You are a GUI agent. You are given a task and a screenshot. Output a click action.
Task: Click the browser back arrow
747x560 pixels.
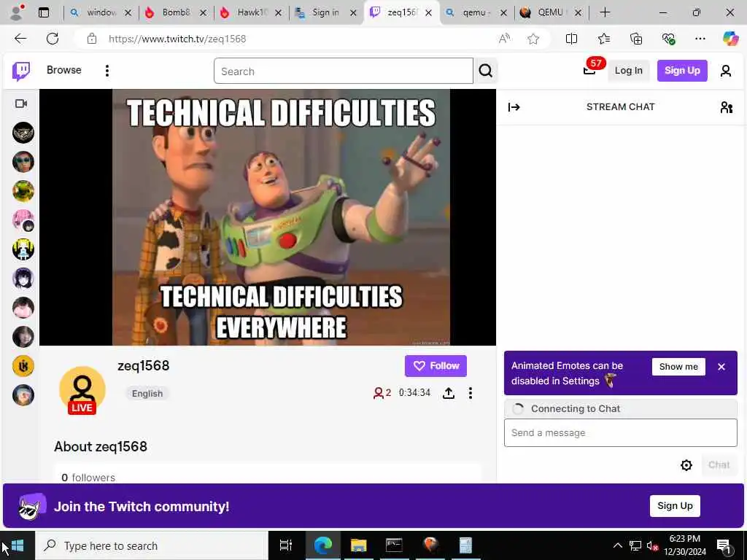(20, 39)
